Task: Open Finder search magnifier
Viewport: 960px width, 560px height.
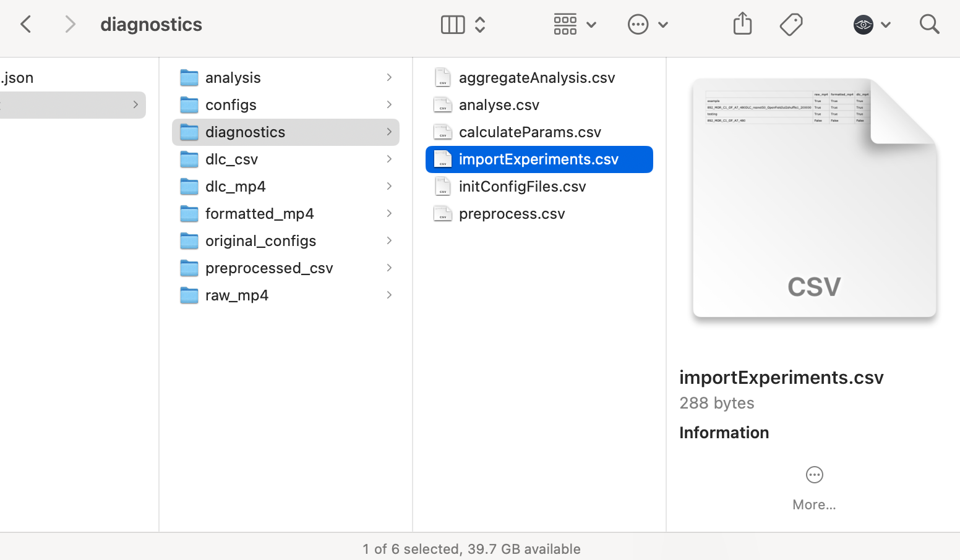Action: 929,25
